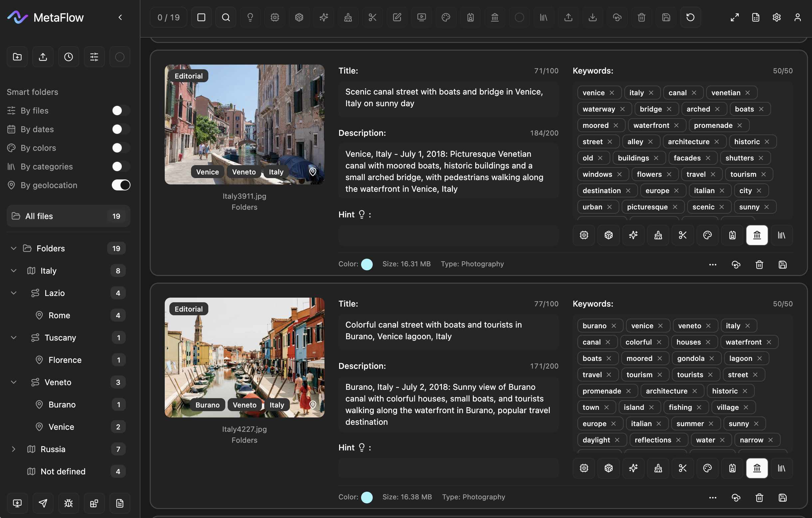Click the save icon on Italy4227 card
Image resolution: width=812 pixels, height=518 pixels.
click(x=782, y=497)
